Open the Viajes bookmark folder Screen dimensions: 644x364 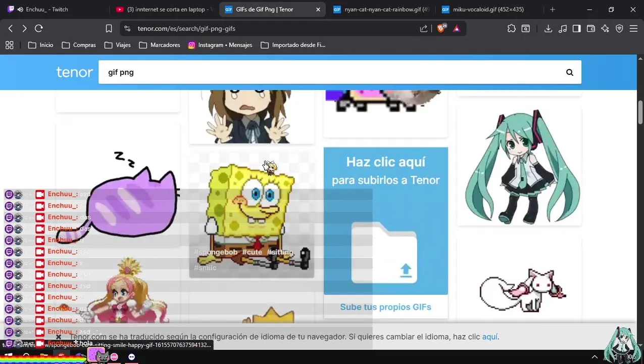[x=118, y=45]
